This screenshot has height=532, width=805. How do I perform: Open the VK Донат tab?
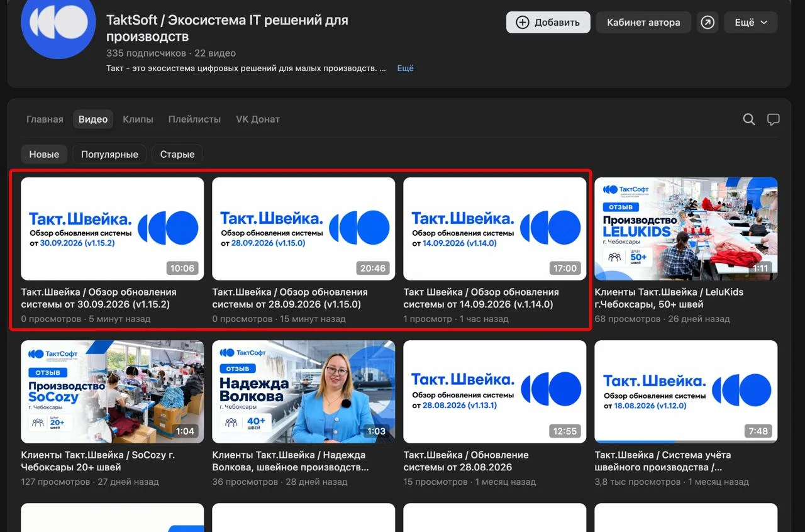tap(258, 119)
